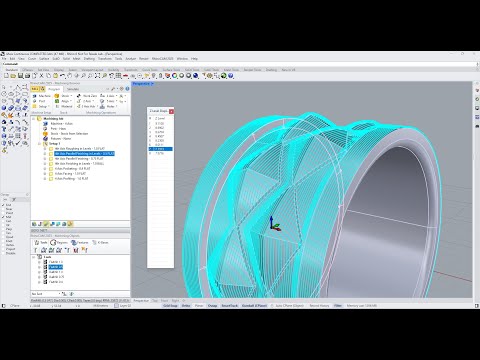Open the No Sort dropdown
Screen dimensions: 480x360
pos(46,294)
